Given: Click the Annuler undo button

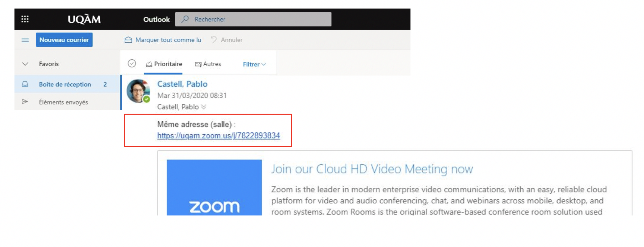Looking at the screenshot, I should [227, 40].
